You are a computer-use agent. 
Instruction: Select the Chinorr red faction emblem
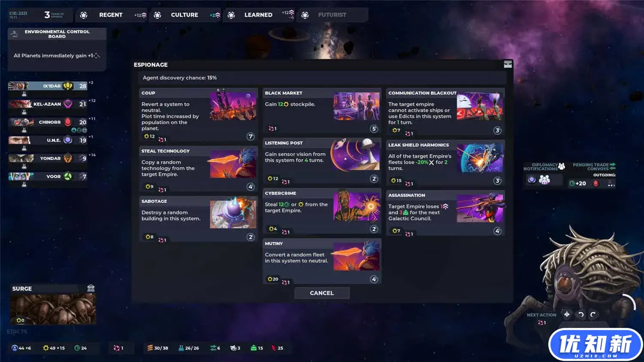point(68,122)
